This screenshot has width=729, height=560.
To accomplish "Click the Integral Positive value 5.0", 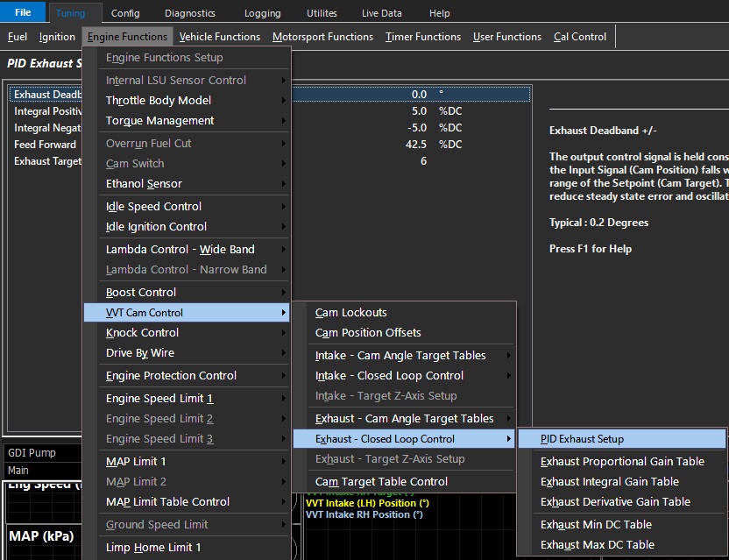I will click(x=419, y=111).
